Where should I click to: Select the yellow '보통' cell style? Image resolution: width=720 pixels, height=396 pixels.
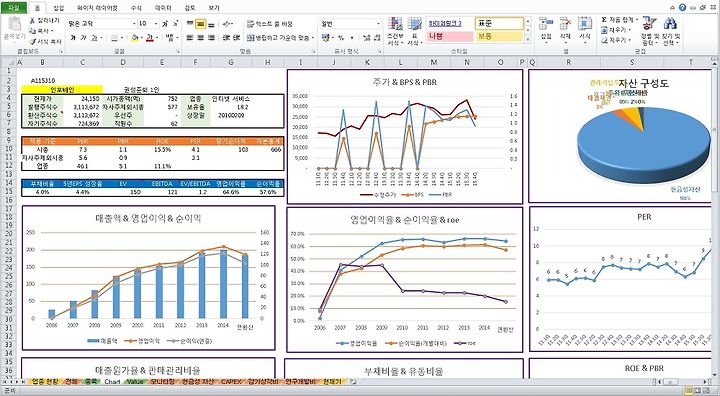[x=499, y=36]
